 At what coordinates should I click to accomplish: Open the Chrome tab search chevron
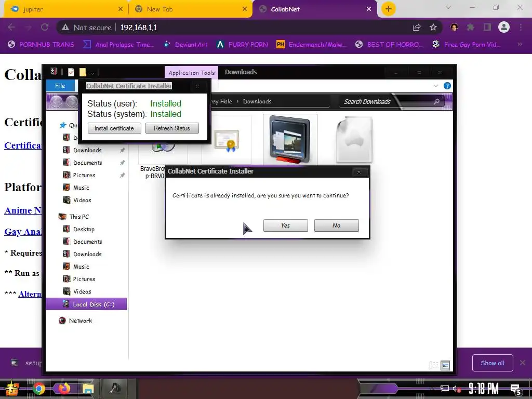pyautogui.click(x=448, y=7)
